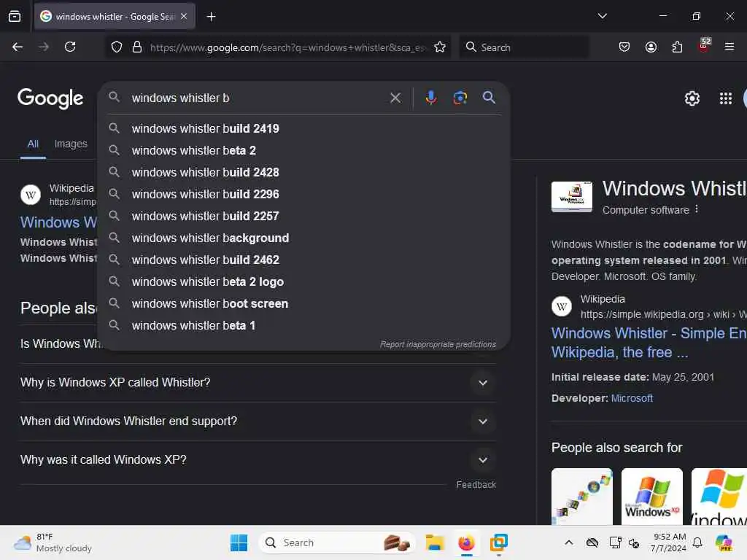Viewport: 747px width, 560px height.
Task: Click the Windows taskbar Search box
Action: pyautogui.click(x=336, y=542)
